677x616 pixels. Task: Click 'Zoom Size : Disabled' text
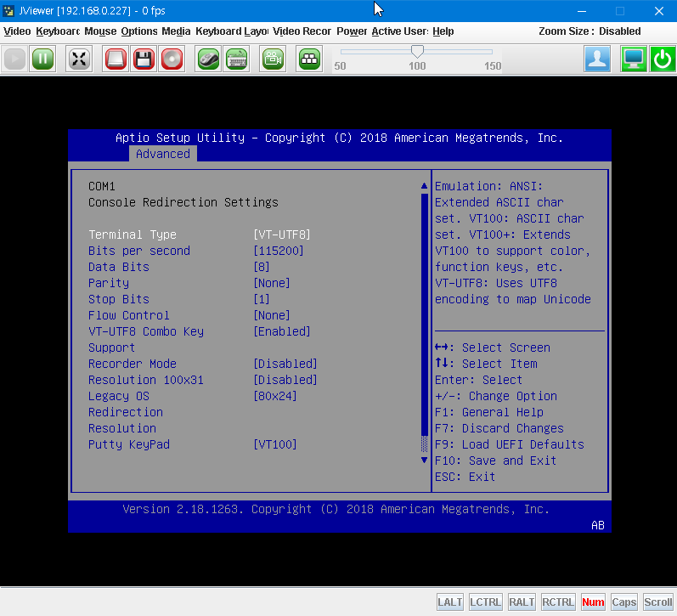[590, 31]
